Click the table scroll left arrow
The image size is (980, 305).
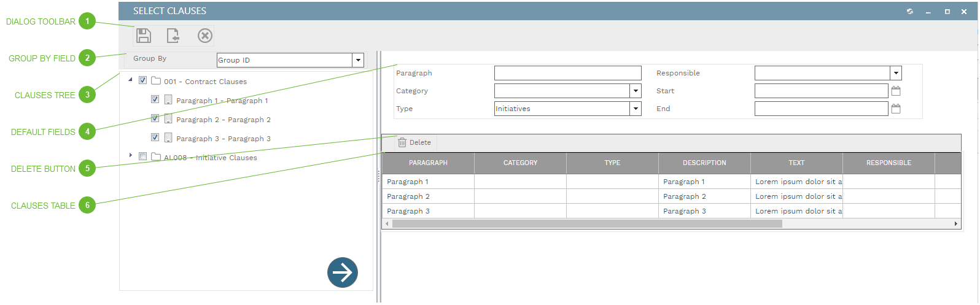pos(387,224)
